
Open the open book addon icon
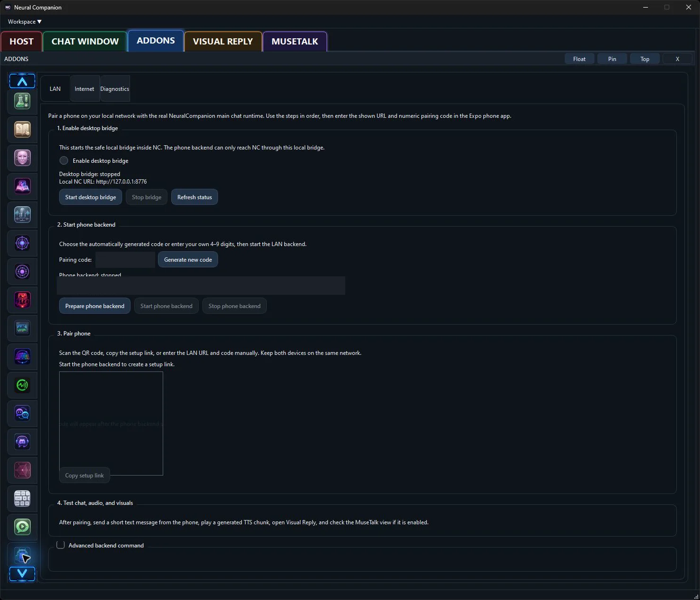click(22, 129)
